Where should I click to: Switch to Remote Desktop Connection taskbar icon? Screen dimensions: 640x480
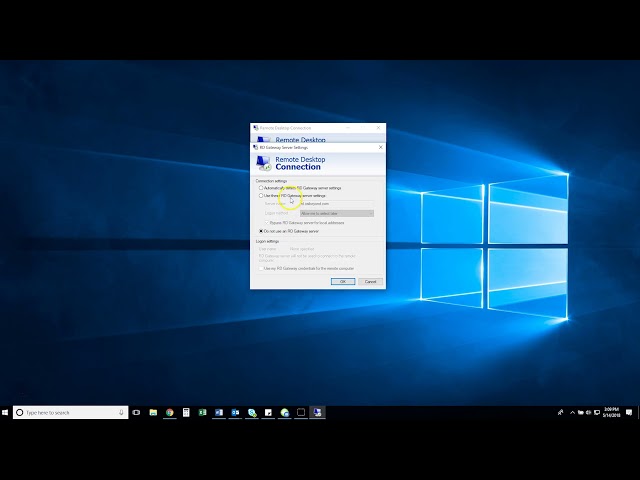point(318,412)
